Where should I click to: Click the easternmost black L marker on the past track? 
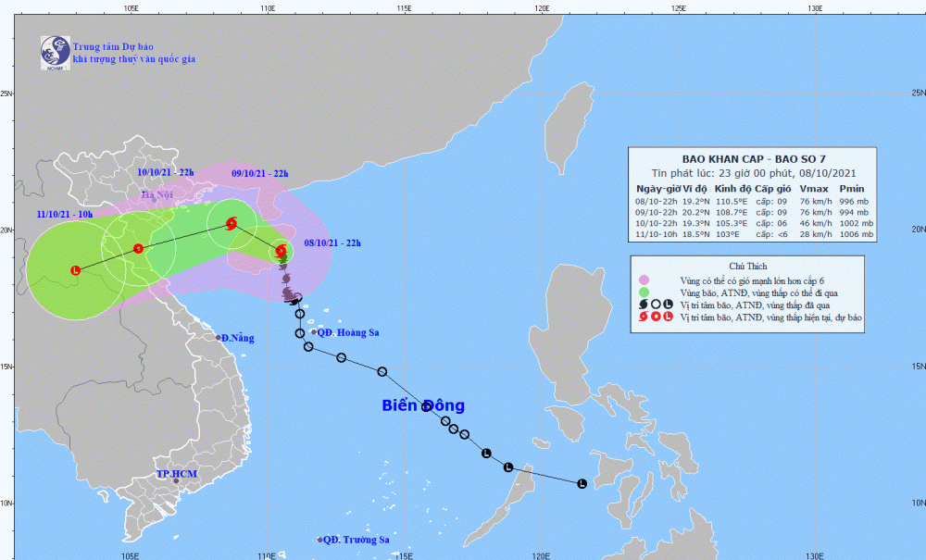(x=582, y=483)
